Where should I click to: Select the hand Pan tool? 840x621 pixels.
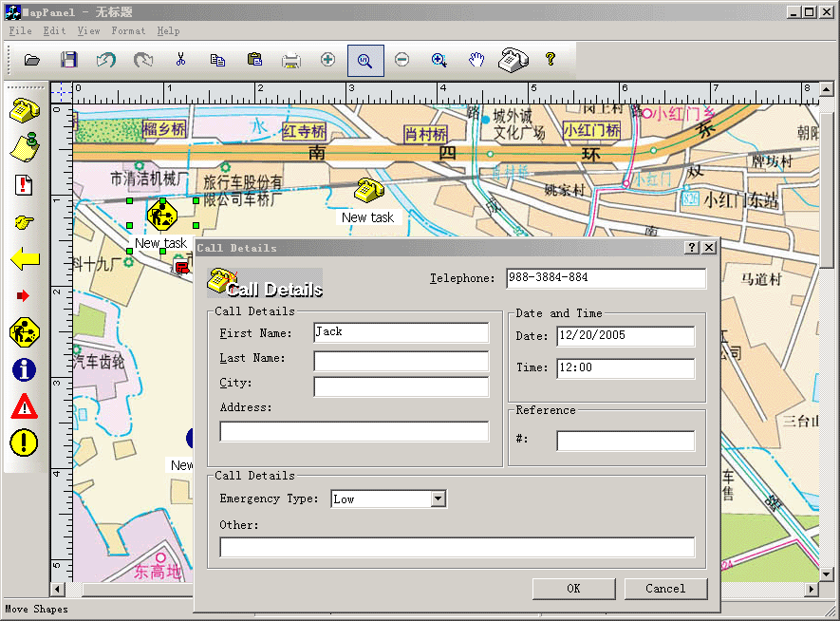pos(476,60)
